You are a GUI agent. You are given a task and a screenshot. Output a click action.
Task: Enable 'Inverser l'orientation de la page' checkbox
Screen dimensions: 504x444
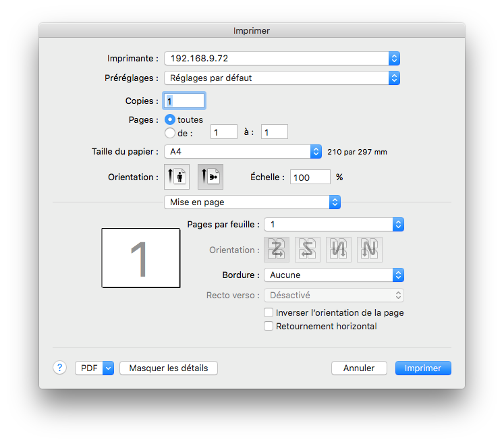pos(269,313)
